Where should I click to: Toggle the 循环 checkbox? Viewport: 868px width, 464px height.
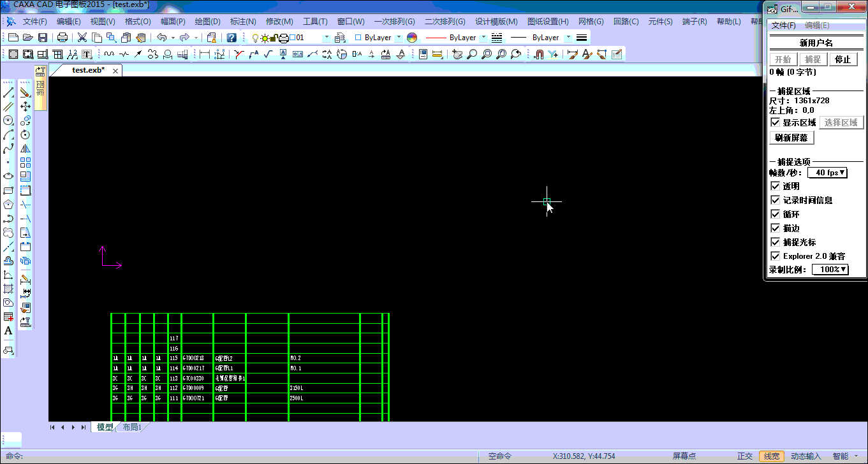[x=776, y=214]
